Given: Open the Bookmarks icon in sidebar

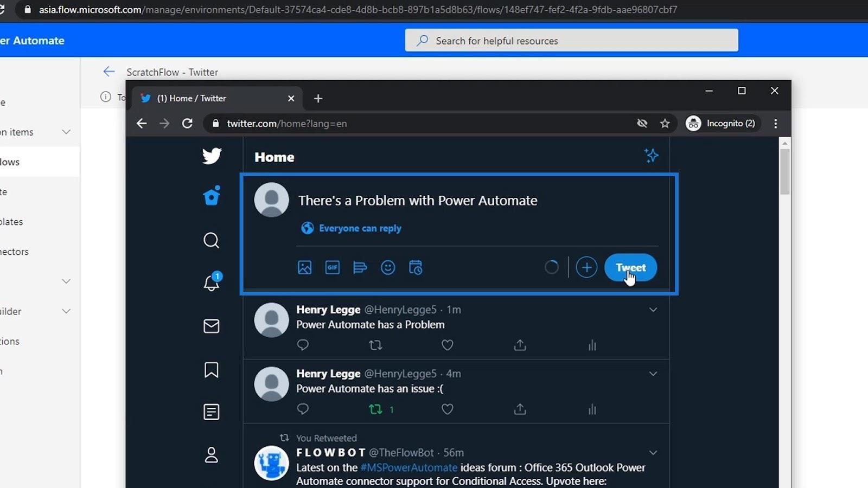Looking at the screenshot, I should click(x=212, y=370).
